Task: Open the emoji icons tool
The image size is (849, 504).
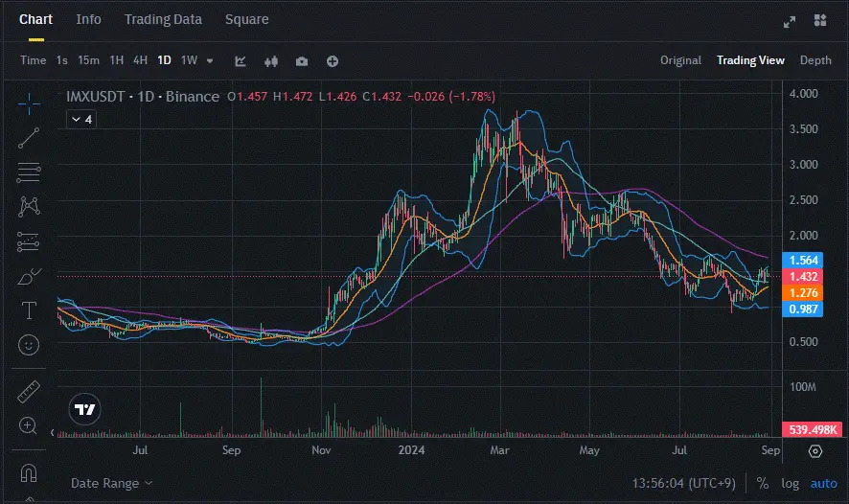Action: click(29, 345)
